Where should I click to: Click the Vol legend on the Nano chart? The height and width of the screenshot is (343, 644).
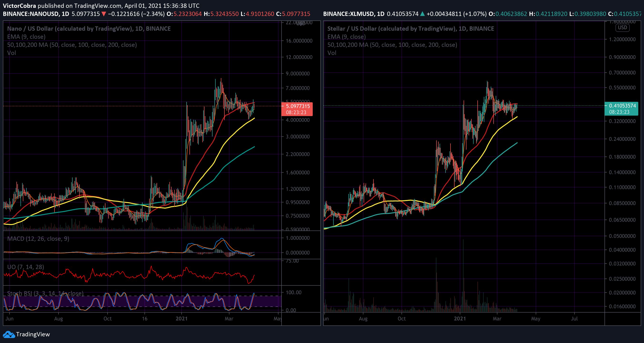(11, 53)
